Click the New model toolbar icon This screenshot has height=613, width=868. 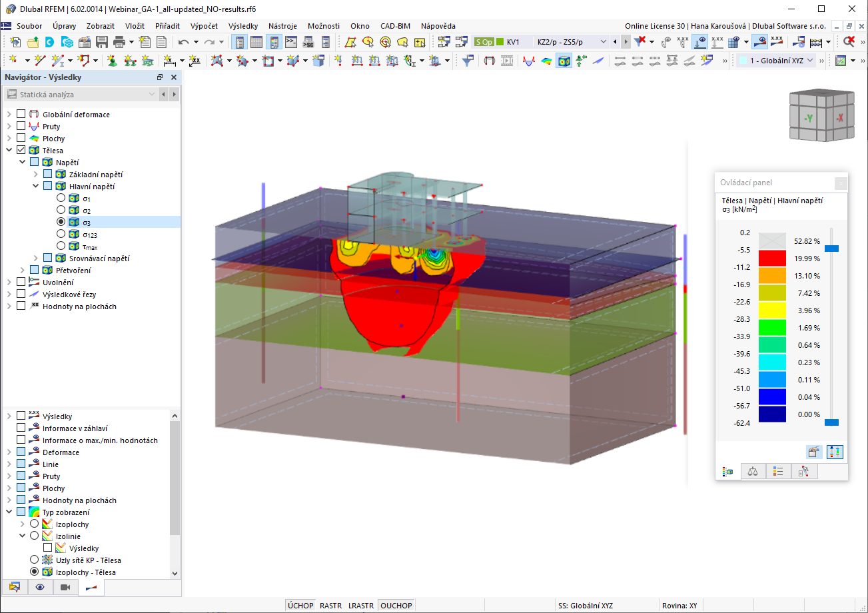click(x=15, y=42)
